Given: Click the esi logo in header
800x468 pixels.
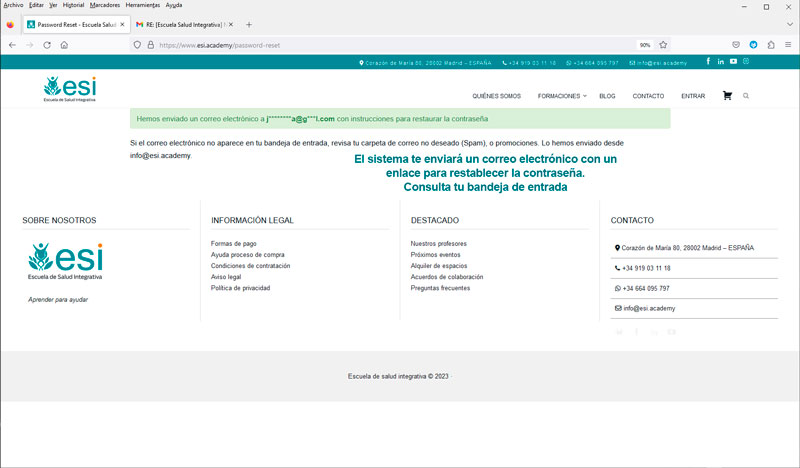Looking at the screenshot, I should coord(69,89).
